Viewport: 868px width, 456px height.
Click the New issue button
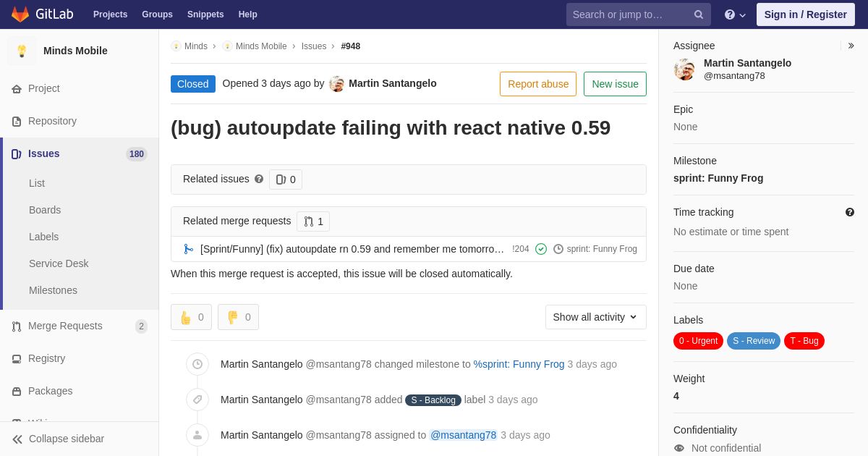(x=615, y=84)
